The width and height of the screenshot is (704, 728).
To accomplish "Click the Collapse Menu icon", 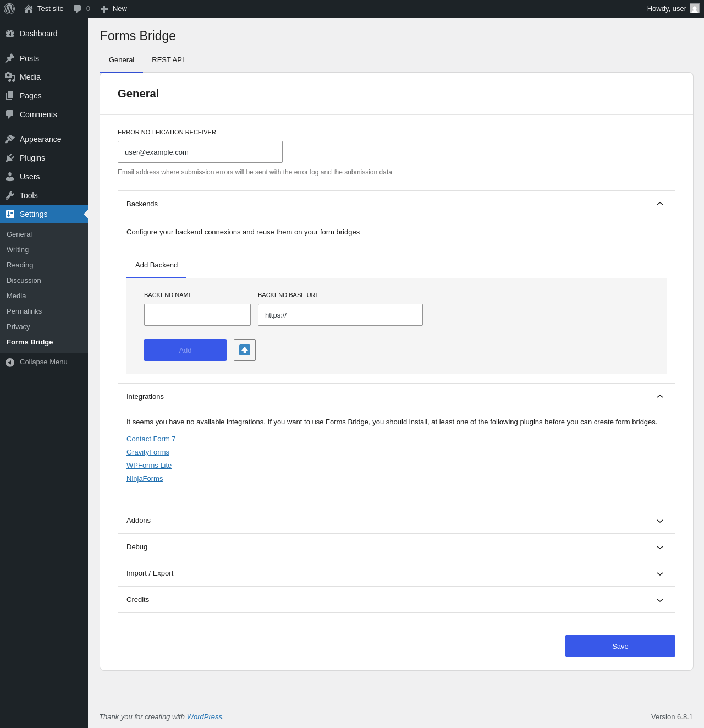I will pyautogui.click(x=10, y=362).
